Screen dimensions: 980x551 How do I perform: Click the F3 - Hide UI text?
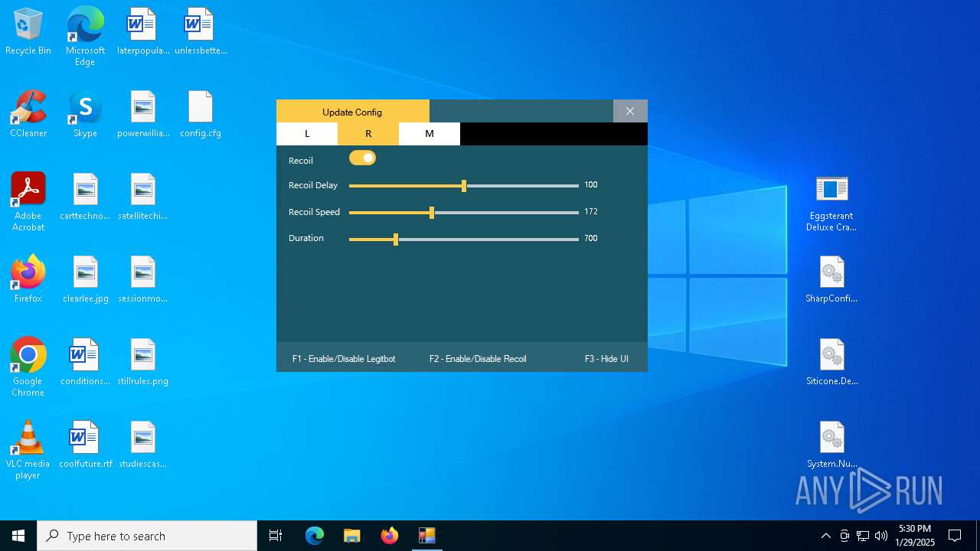click(606, 359)
